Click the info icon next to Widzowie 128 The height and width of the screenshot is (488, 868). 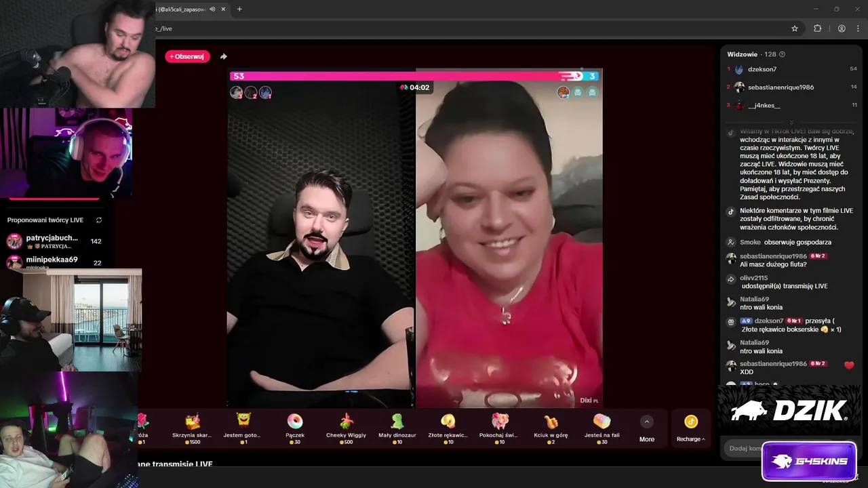782,54
